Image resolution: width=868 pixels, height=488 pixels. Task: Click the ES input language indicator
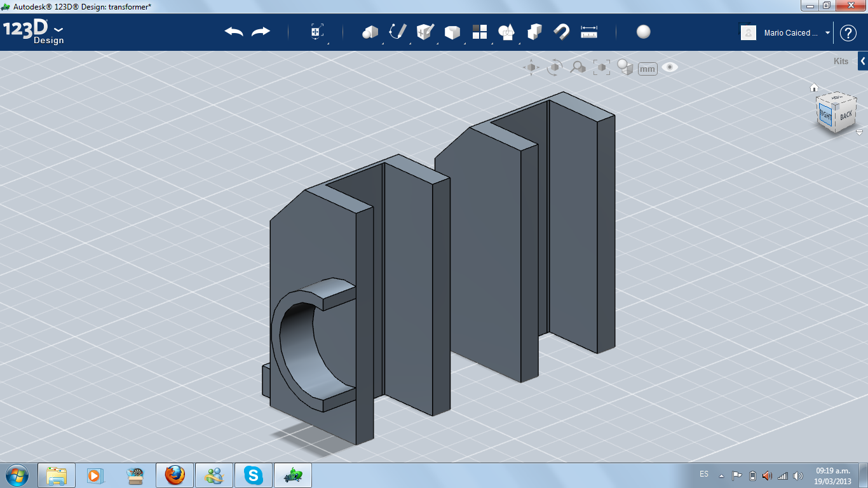click(x=704, y=475)
